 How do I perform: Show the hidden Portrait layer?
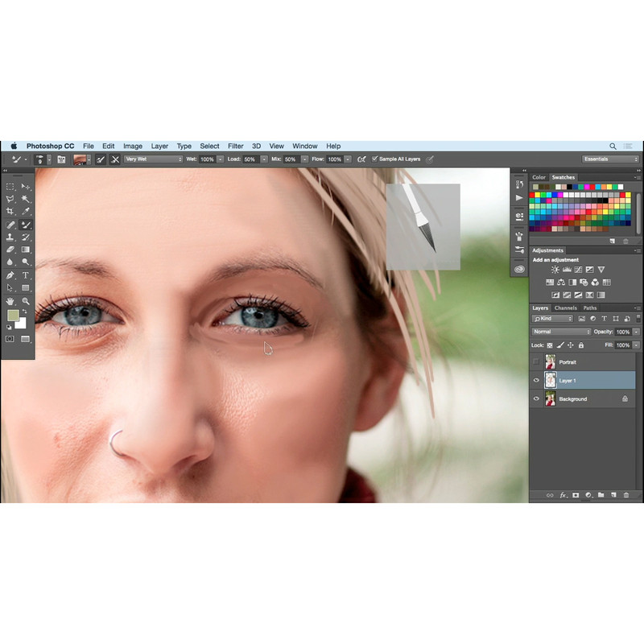click(537, 362)
